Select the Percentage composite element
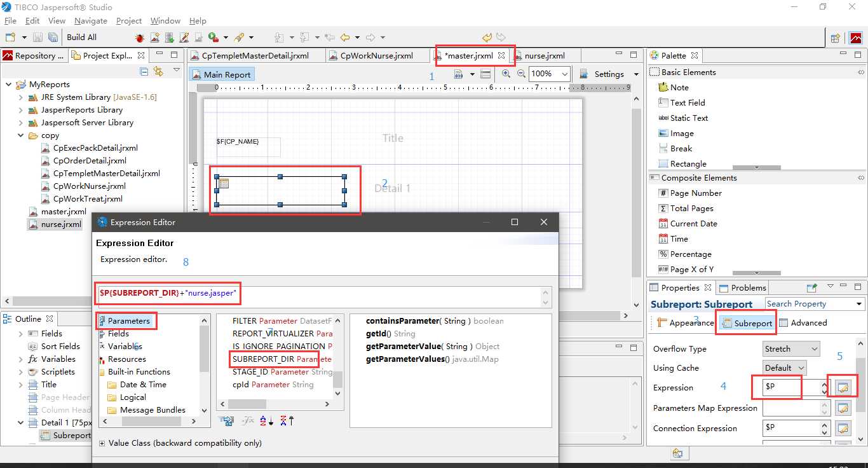The image size is (868, 468). coord(685,254)
